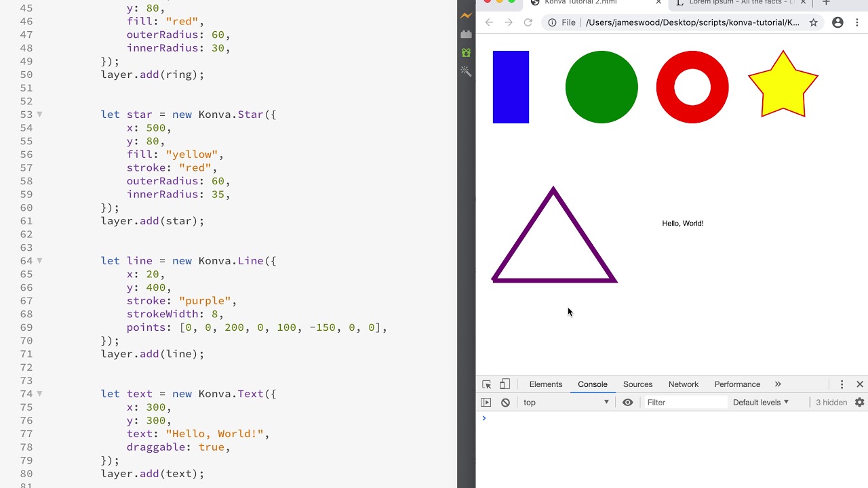Collapse the code block at line 64
The width and height of the screenshot is (868, 488).
click(39, 261)
